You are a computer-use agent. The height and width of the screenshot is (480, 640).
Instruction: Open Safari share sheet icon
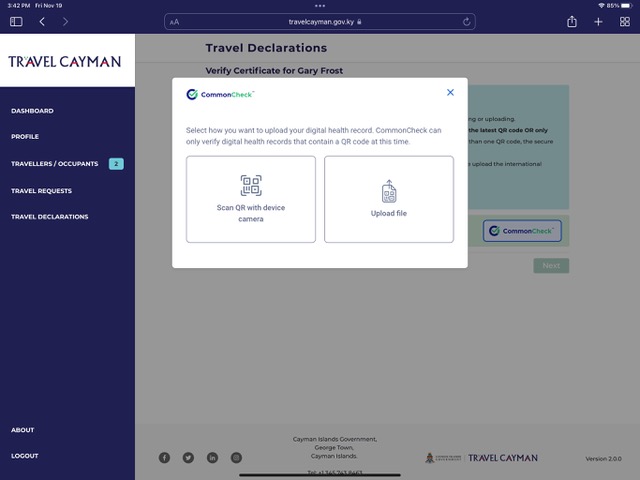coord(572,21)
